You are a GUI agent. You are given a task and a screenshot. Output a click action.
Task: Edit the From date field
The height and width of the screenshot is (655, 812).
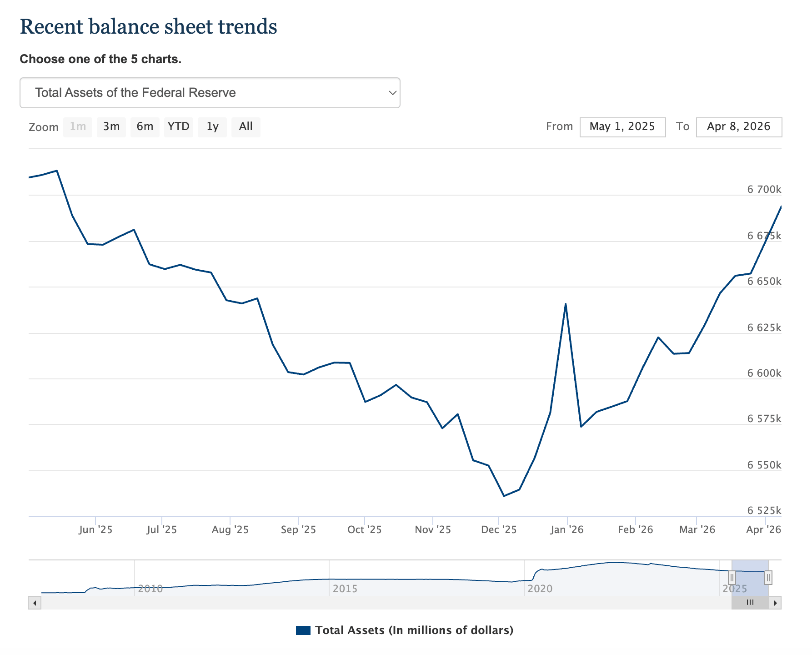(622, 127)
